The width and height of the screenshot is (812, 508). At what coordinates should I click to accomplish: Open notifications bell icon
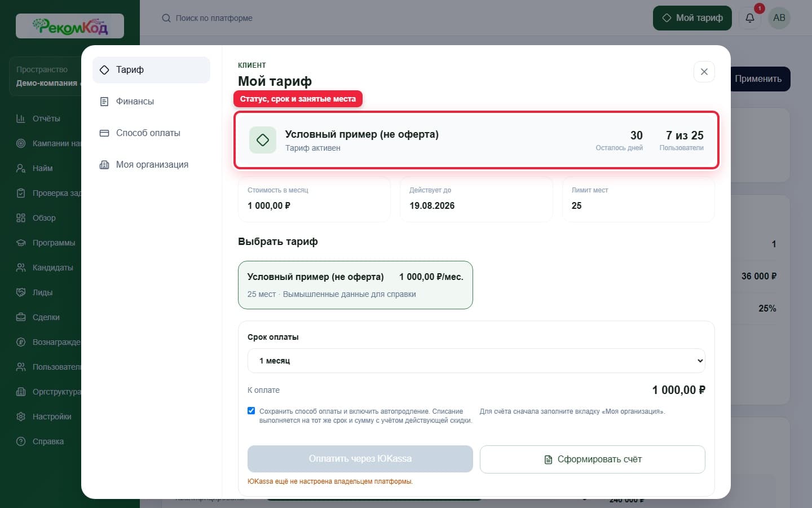click(x=750, y=18)
